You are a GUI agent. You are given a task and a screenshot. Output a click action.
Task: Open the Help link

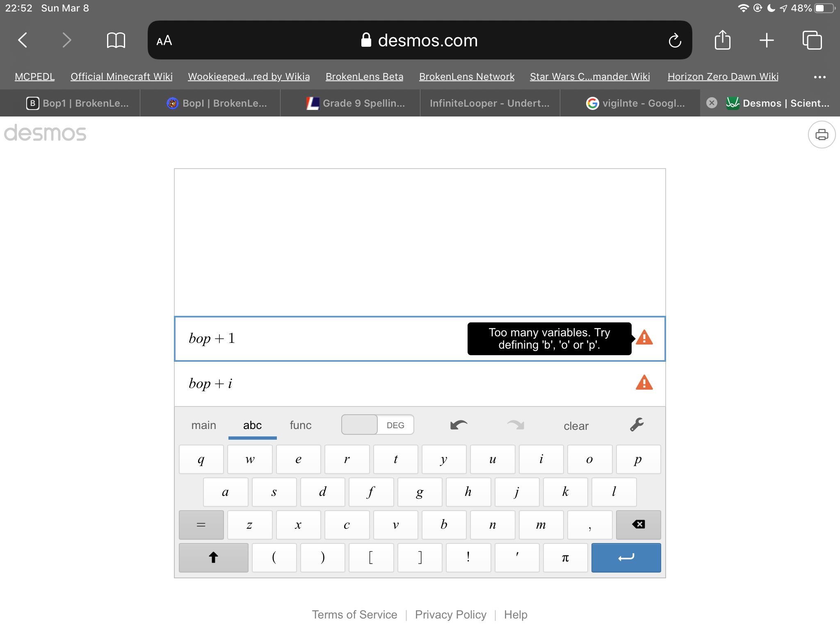pyautogui.click(x=516, y=614)
